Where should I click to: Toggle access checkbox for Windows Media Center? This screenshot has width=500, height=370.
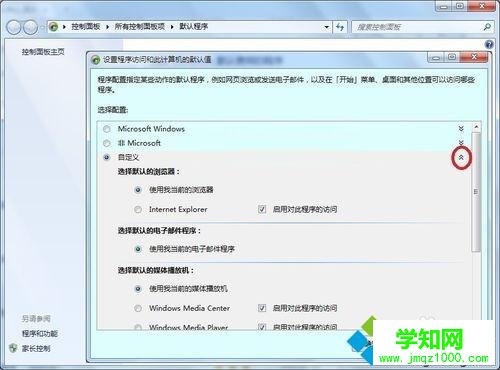[262, 308]
